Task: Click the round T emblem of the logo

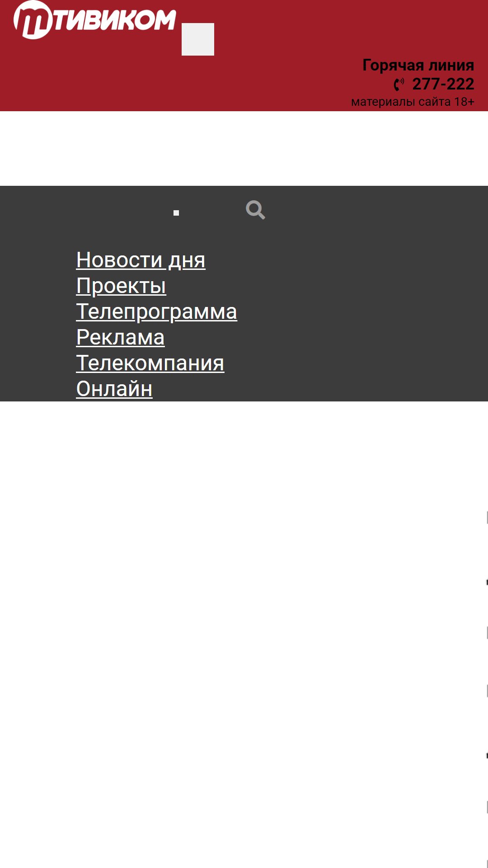Action: click(33, 20)
